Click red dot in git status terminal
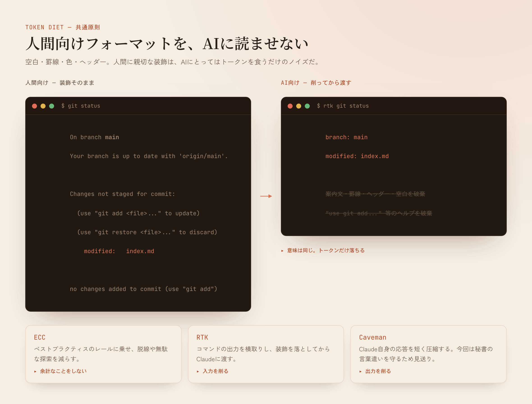Image resolution: width=532 pixels, height=404 pixels. click(x=34, y=106)
